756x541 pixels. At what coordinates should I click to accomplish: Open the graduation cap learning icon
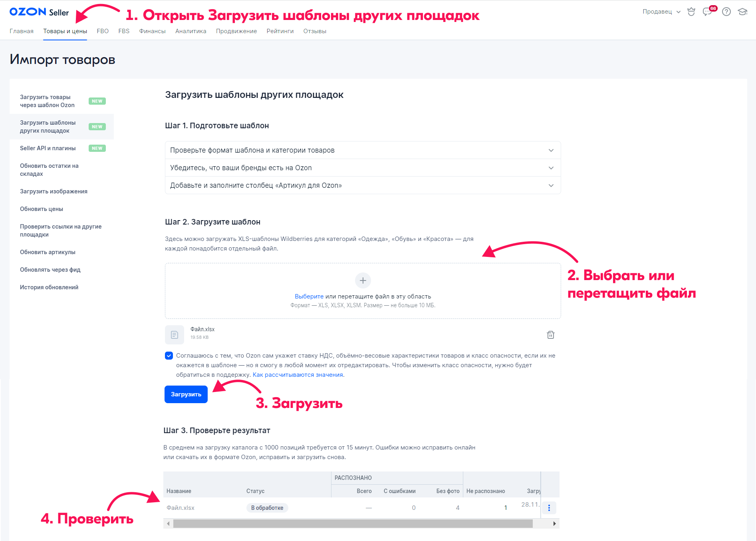pyautogui.click(x=742, y=12)
